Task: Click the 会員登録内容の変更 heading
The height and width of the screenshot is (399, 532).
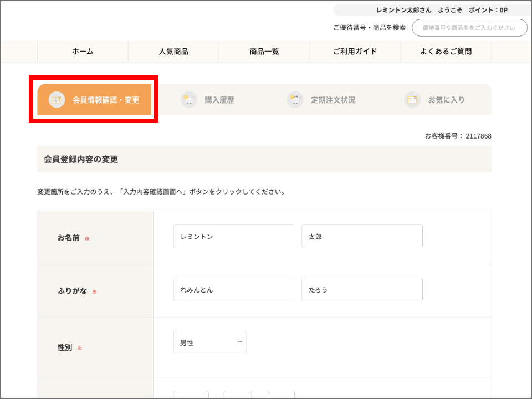Action: tap(81, 160)
